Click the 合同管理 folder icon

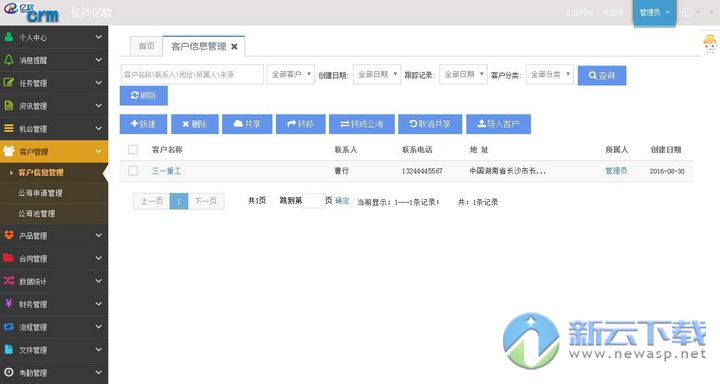point(9,258)
